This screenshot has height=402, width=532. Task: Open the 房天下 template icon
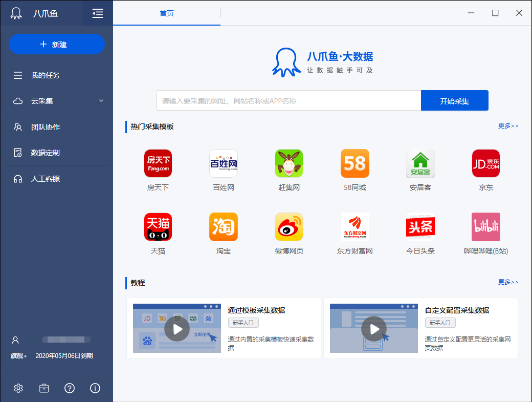point(158,163)
